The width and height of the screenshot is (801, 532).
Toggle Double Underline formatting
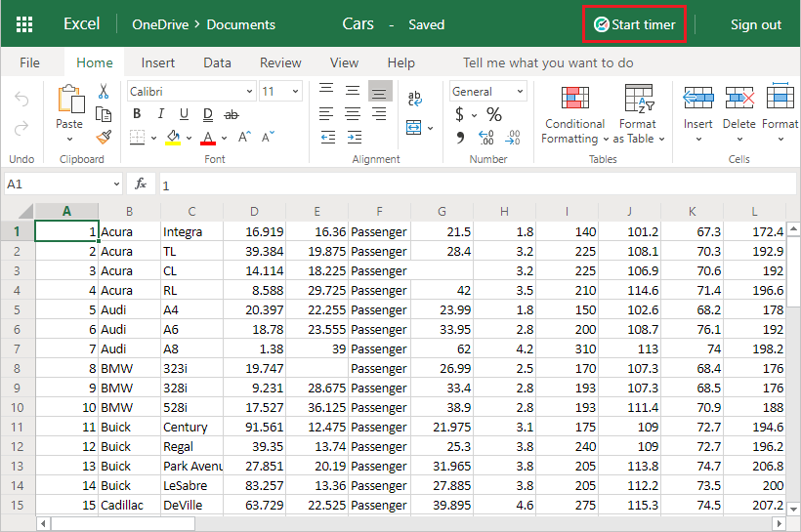[207, 114]
